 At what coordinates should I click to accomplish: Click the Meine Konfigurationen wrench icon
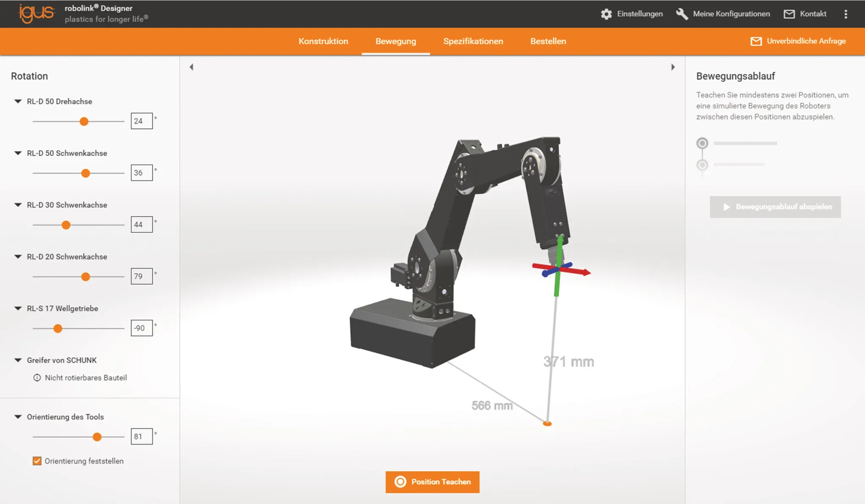(681, 14)
